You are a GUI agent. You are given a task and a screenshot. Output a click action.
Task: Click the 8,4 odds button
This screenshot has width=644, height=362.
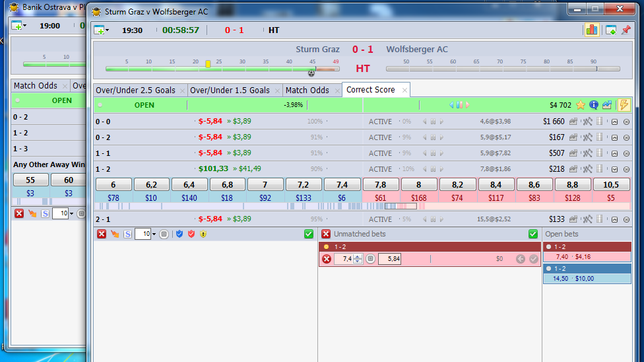(x=496, y=185)
